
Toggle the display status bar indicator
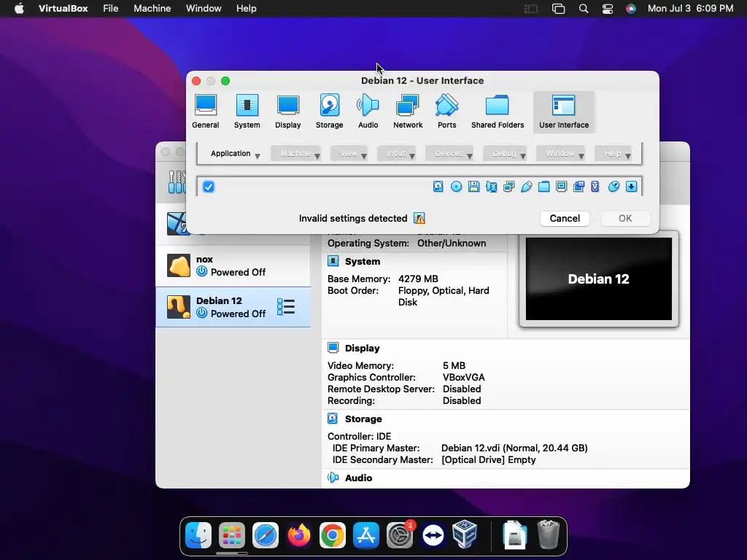point(561,187)
